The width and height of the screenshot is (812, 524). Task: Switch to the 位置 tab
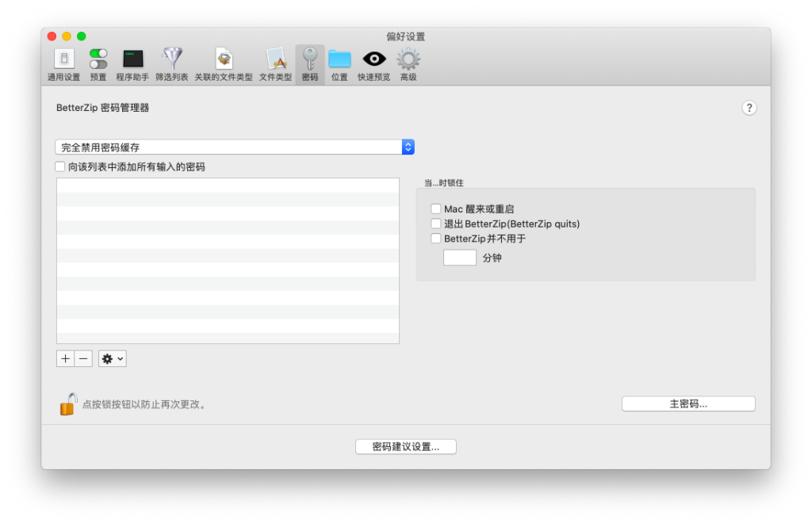(339, 60)
